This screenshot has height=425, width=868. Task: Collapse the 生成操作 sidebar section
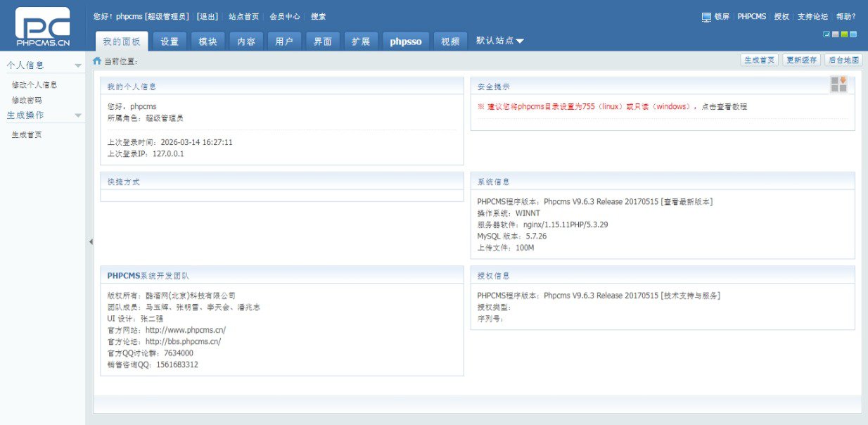(78, 115)
